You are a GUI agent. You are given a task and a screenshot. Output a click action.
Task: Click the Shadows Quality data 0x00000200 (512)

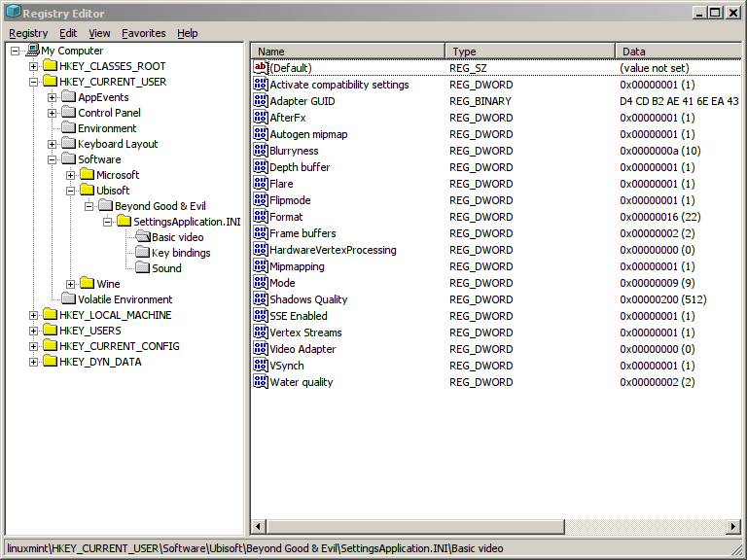[x=662, y=299]
